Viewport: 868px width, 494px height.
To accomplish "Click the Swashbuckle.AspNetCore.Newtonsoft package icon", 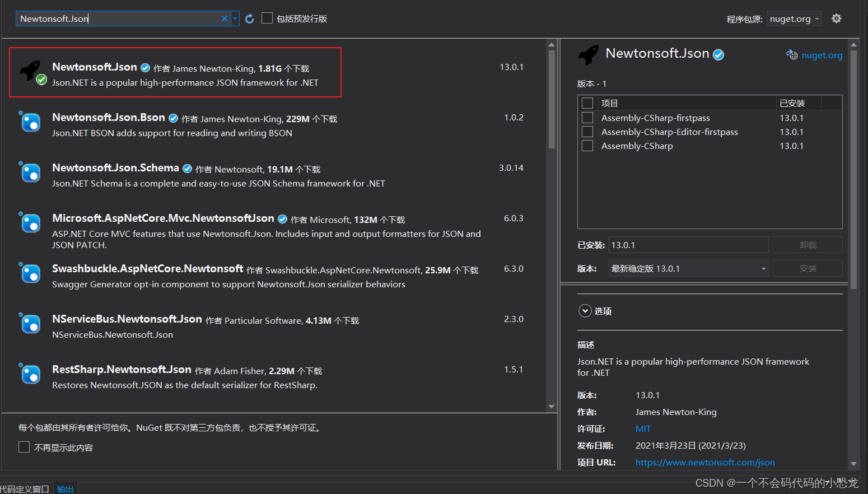I will click(x=30, y=273).
